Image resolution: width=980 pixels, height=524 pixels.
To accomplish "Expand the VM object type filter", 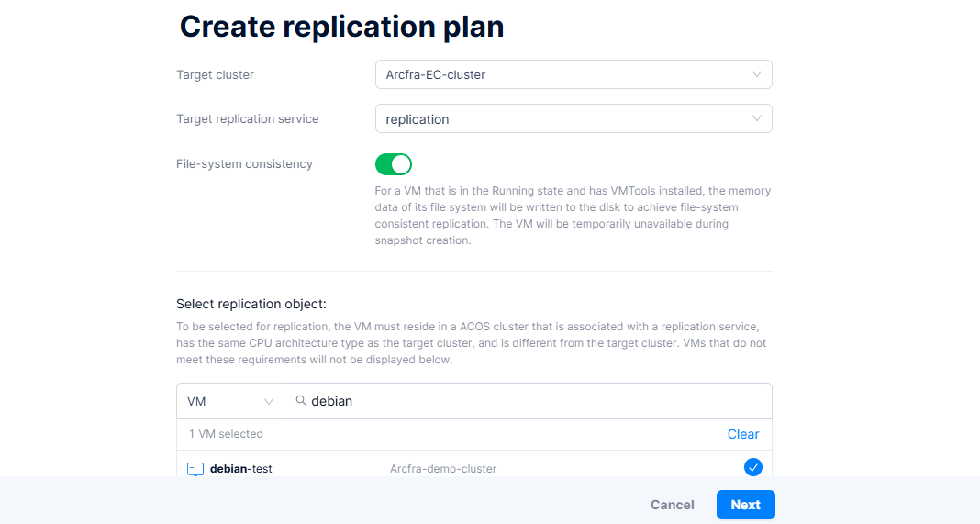I will coord(229,401).
